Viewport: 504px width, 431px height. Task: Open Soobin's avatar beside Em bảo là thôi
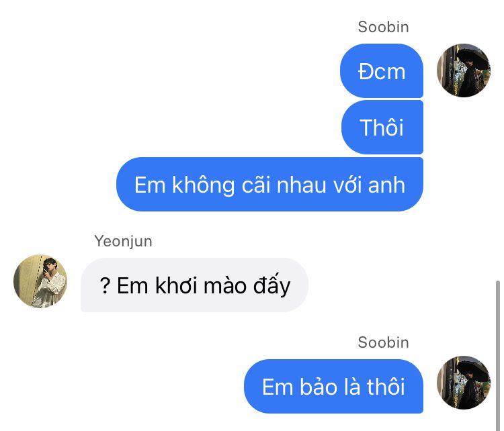463,383
